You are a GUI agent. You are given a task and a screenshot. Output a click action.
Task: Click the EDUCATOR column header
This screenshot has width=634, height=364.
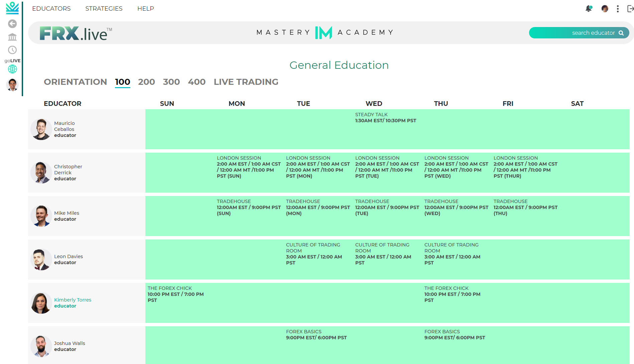[62, 104]
